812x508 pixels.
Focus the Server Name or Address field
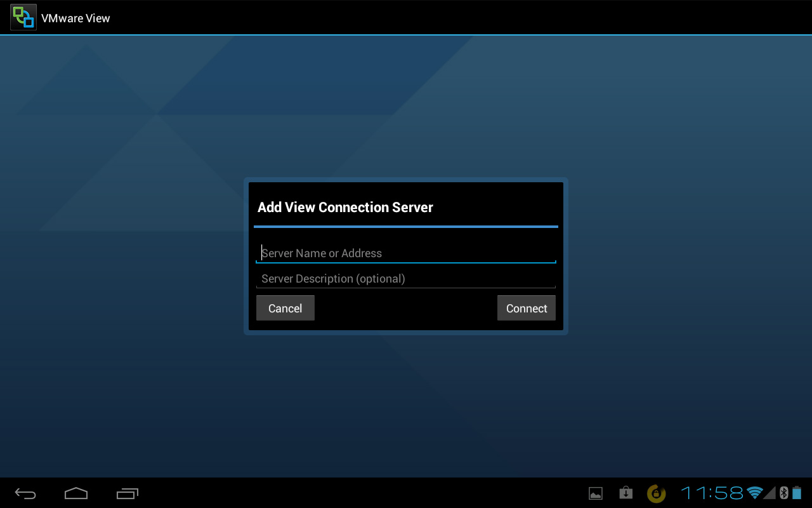[x=406, y=253]
